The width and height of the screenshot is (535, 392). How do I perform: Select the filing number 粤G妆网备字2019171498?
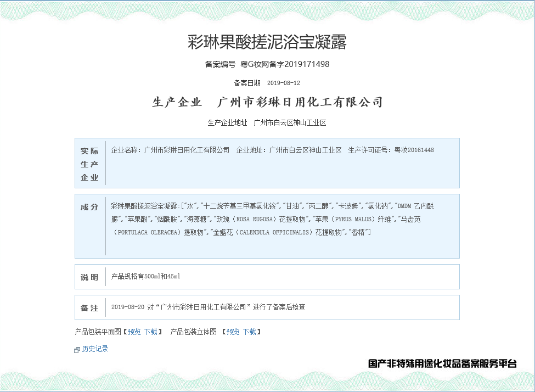pos(285,64)
